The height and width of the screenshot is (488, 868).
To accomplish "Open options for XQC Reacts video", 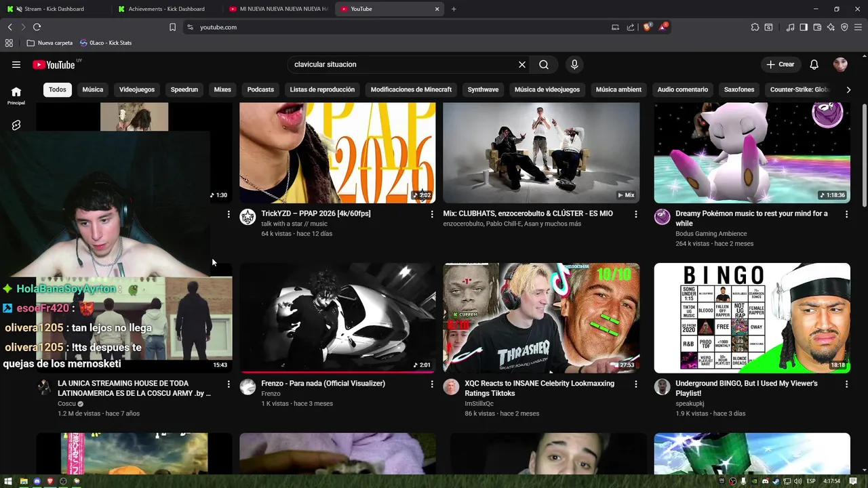I will coord(635,384).
